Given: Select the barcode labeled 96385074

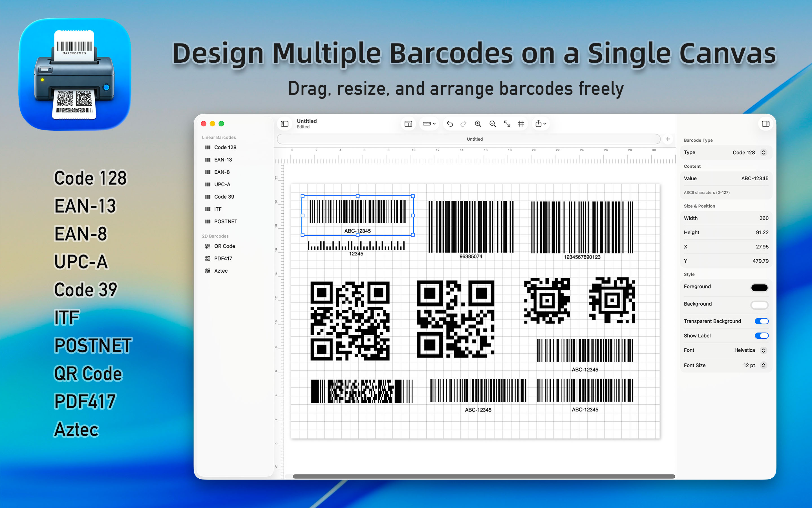Looking at the screenshot, I should [x=471, y=230].
